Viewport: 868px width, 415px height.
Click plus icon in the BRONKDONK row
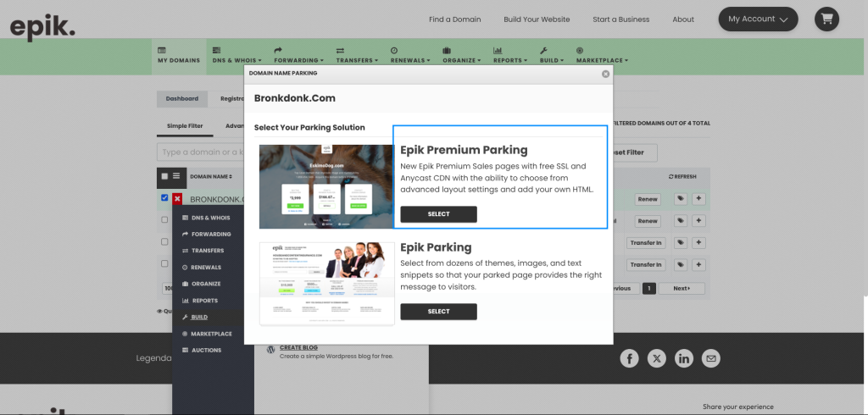(x=698, y=199)
